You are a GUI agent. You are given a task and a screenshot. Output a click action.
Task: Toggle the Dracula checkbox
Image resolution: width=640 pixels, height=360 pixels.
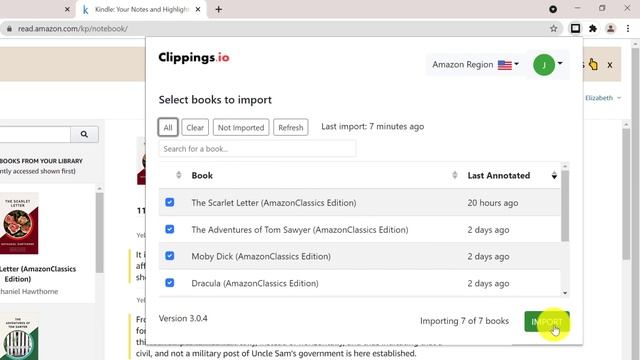(x=170, y=283)
